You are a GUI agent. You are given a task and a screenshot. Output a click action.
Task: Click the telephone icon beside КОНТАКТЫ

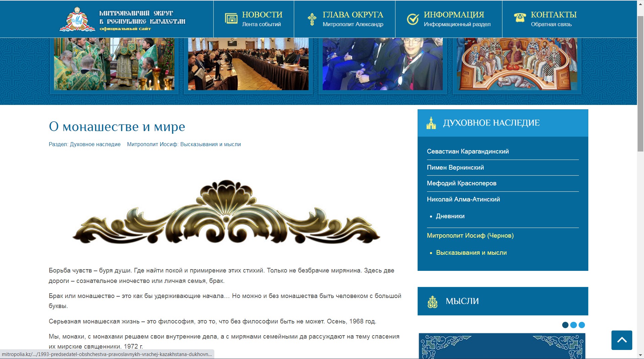click(520, 17)
